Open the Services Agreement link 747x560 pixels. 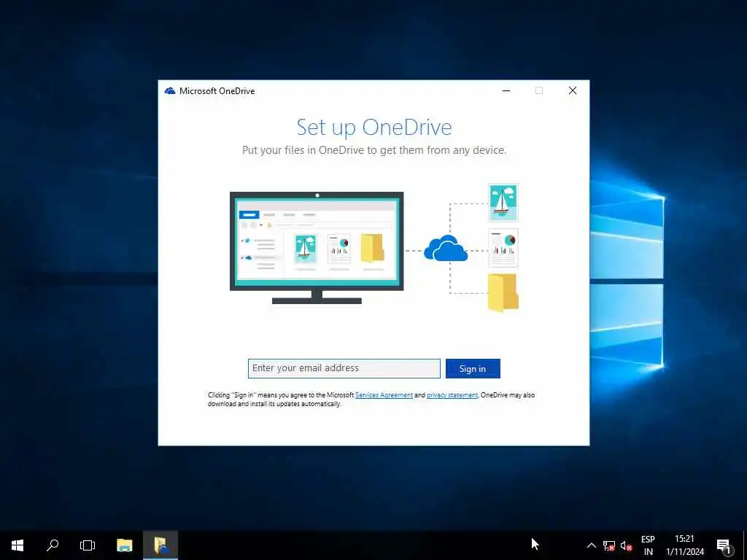pos(384,394)
